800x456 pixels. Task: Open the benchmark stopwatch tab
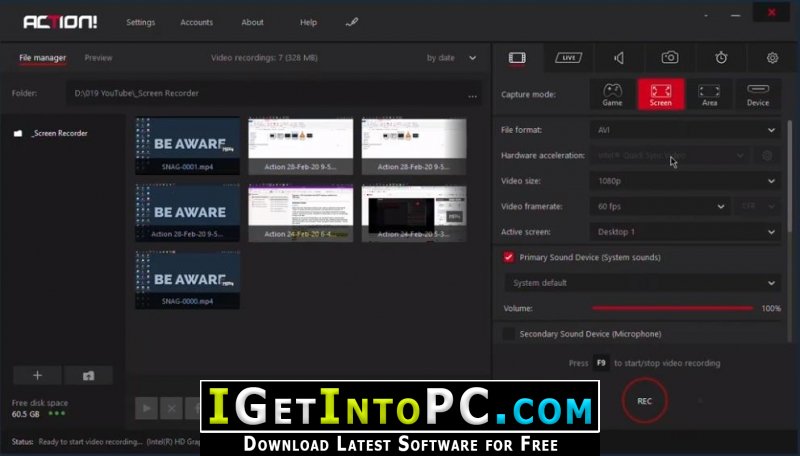click(721, 58)
